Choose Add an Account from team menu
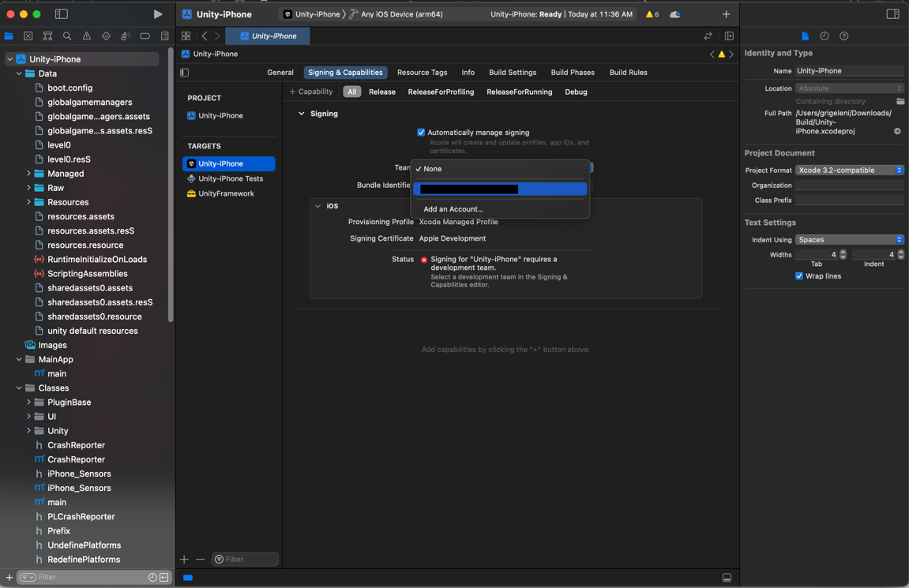This screenshot has width=909, height=588. tap(453, 209)
